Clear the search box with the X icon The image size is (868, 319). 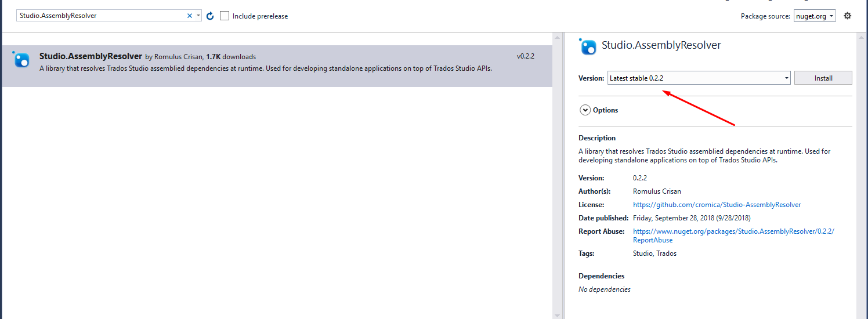coord(189,16)
